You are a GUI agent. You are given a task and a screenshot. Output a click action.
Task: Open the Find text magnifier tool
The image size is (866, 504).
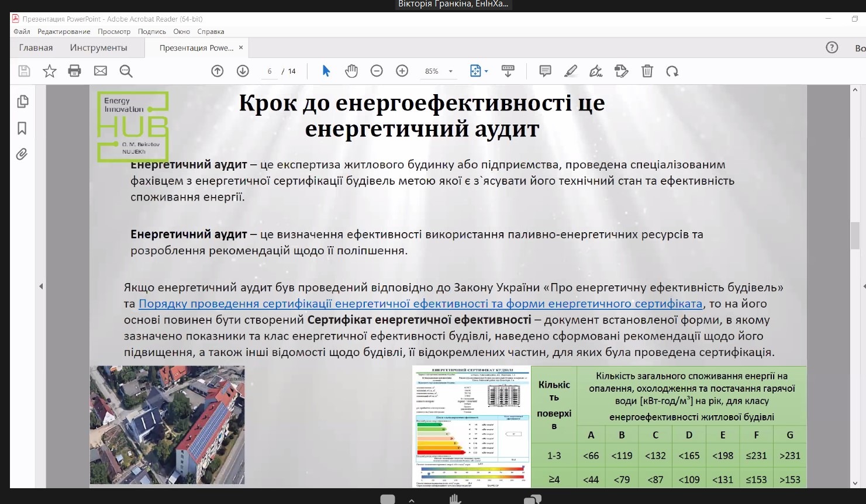pyautogui.click(x=126, y=71)
